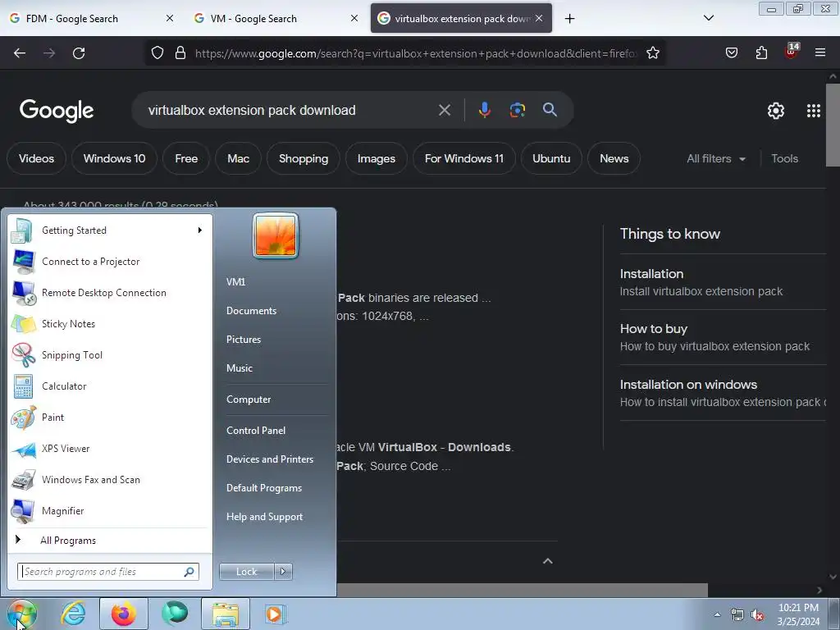Reload the page with the refresh icon
Screen dimensions: 840x630
(x=79, y=53)
